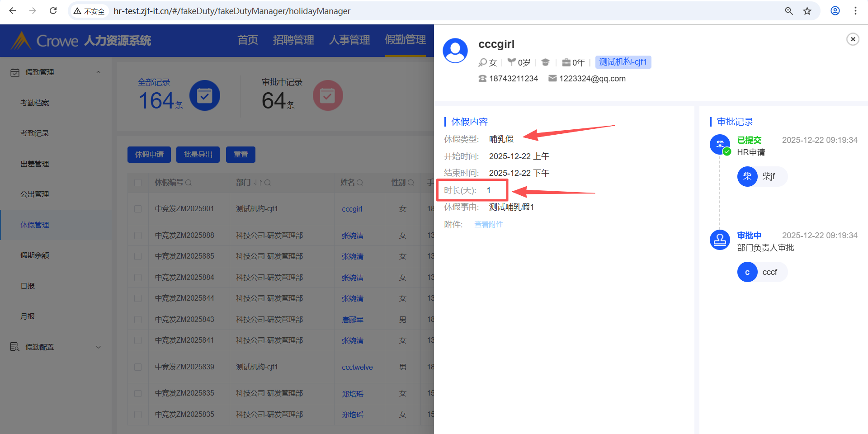Open the ccctwelve name link

coord(357,368)
